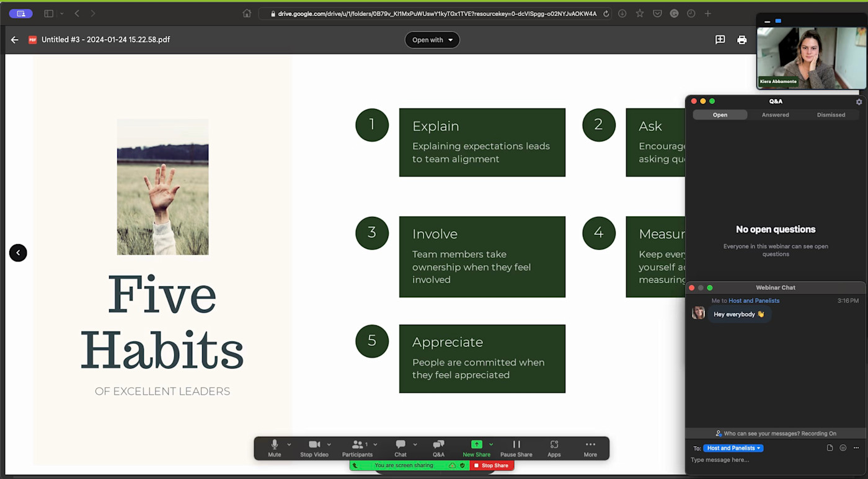Click the clock history icon in browser
Screen dimensions: 868x479
click(x=691, y=14)
